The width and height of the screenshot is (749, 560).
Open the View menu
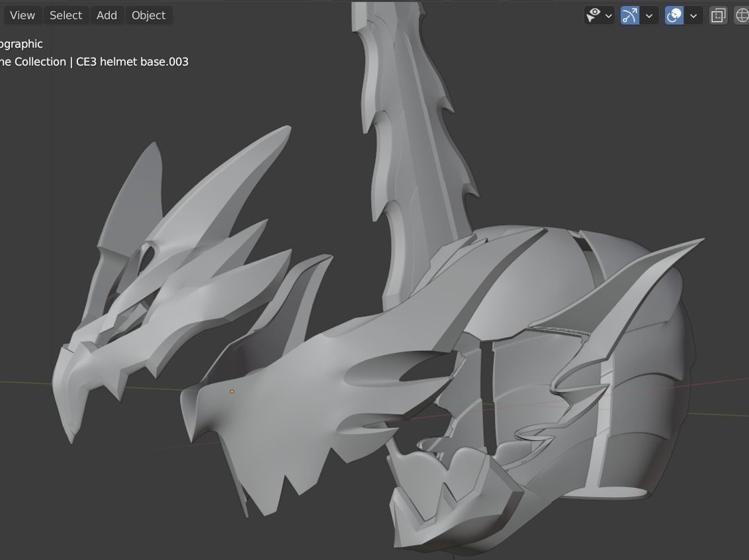[22, 15]
